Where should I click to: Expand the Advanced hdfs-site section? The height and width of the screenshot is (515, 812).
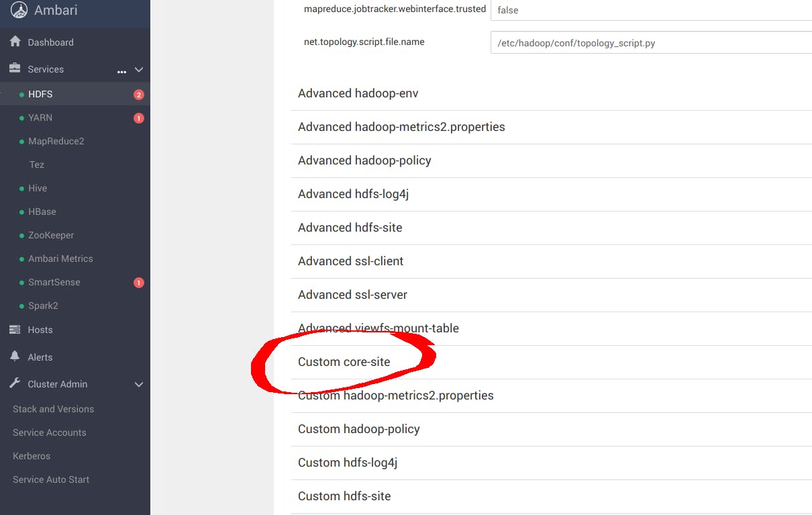click(x=350, y=228)
